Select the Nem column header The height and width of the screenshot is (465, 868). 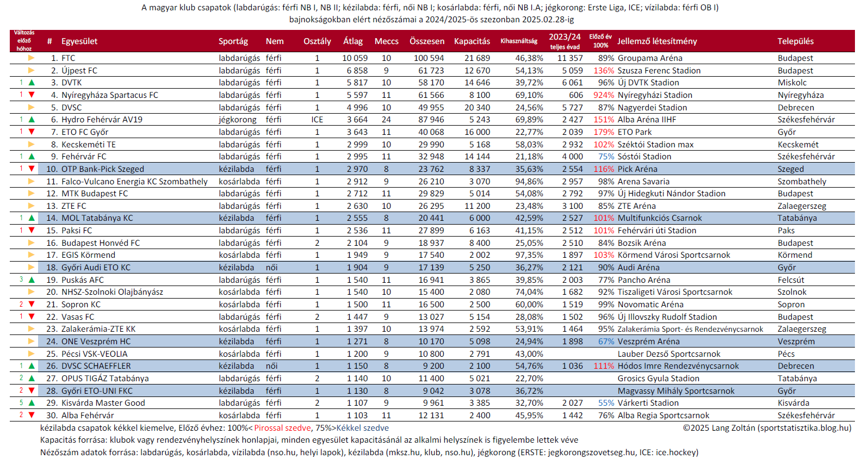pyautogui.click(x=275, y=41)
